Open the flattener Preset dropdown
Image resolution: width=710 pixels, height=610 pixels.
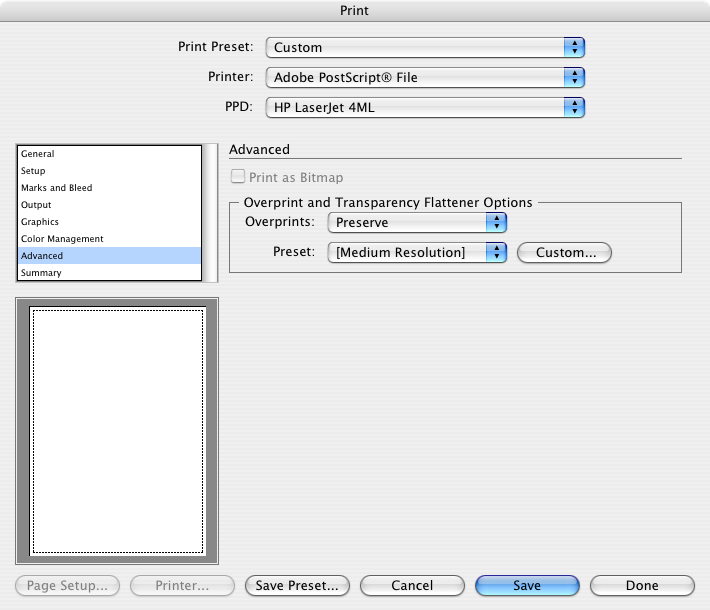[417, 252]
